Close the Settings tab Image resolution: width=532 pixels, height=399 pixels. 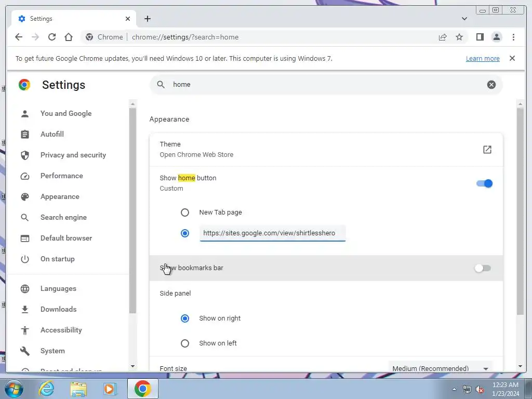(x=128, y=19)
